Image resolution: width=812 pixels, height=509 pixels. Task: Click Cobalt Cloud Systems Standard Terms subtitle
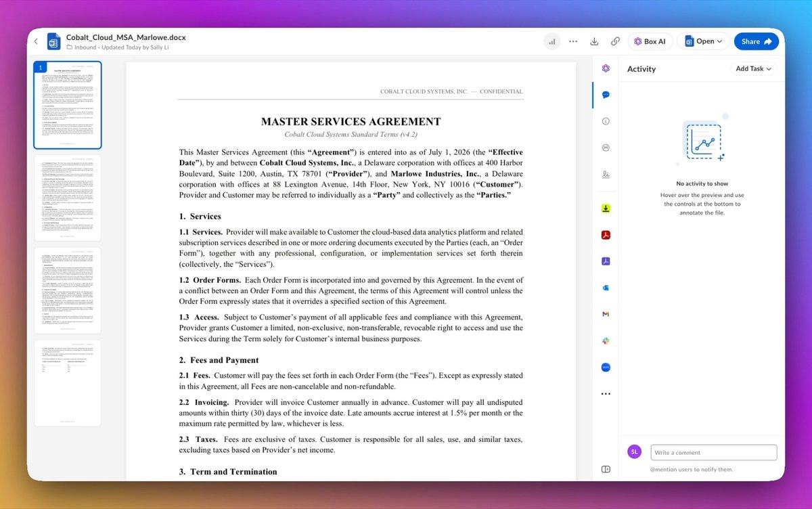pyautogui.click(x=351, y=135)
